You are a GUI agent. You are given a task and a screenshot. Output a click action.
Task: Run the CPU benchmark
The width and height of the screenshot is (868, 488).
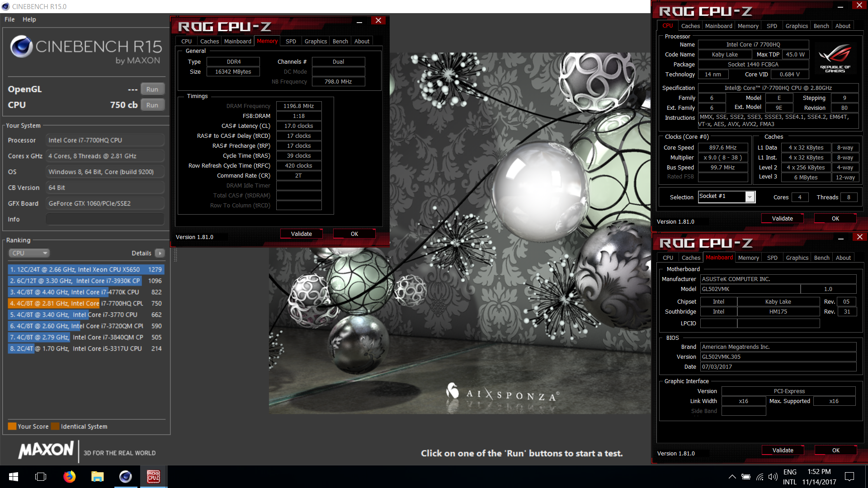tap(152, 105)
